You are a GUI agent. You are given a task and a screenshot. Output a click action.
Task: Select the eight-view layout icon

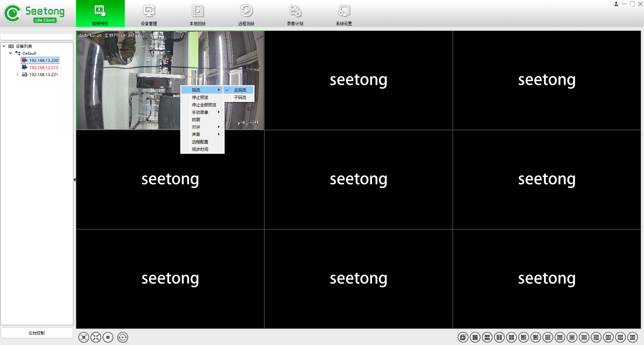pyautogui.click(x=536, y=337)
